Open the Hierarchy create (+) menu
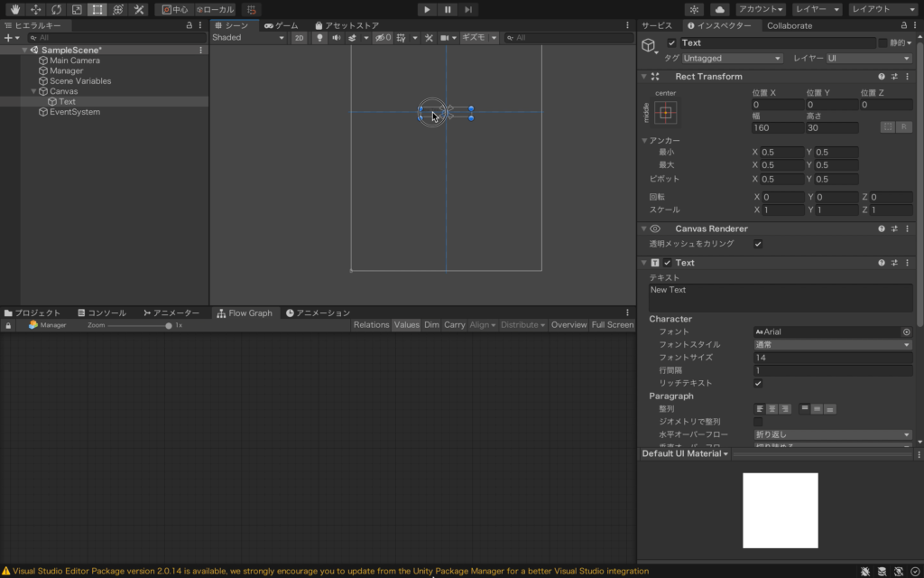 pos(11,38)
